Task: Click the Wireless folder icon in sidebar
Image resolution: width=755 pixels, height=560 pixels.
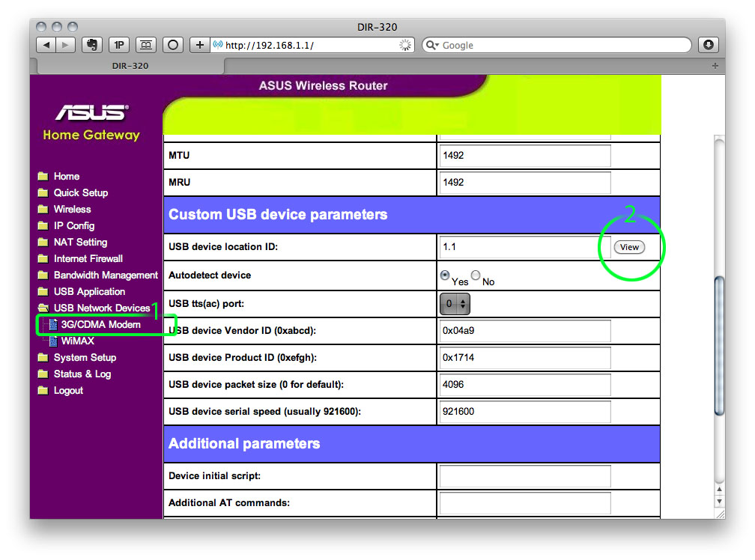Action: pyautogui.click(x=43, y=210)
